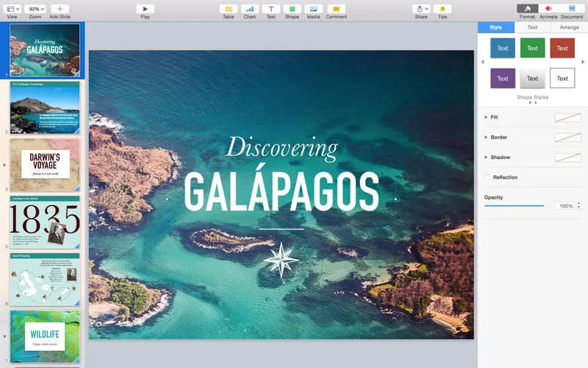Pick the purple Text shape style
The height and width of the screenshot is (368, 588).
coord(503,78)
